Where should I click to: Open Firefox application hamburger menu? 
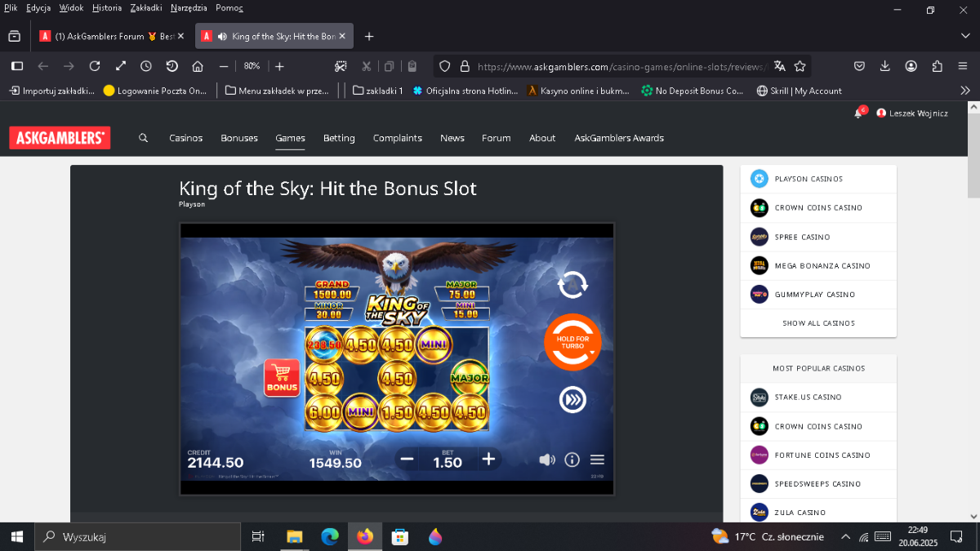pos(964,66)
